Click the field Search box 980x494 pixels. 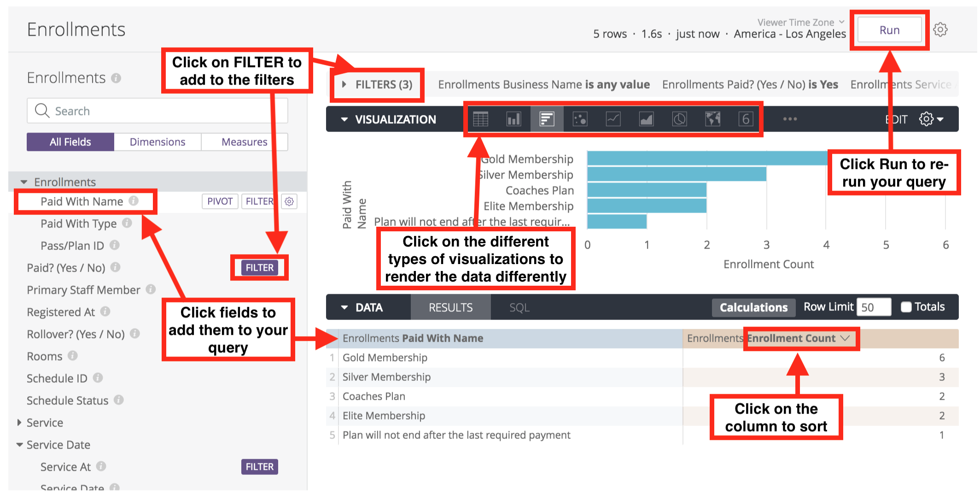point(157,111)
